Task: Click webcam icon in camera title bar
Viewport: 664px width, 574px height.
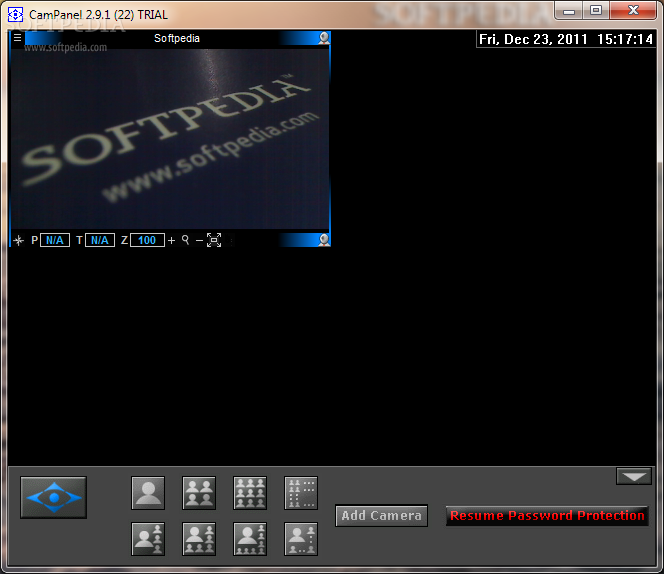Action: click(324, 38)
